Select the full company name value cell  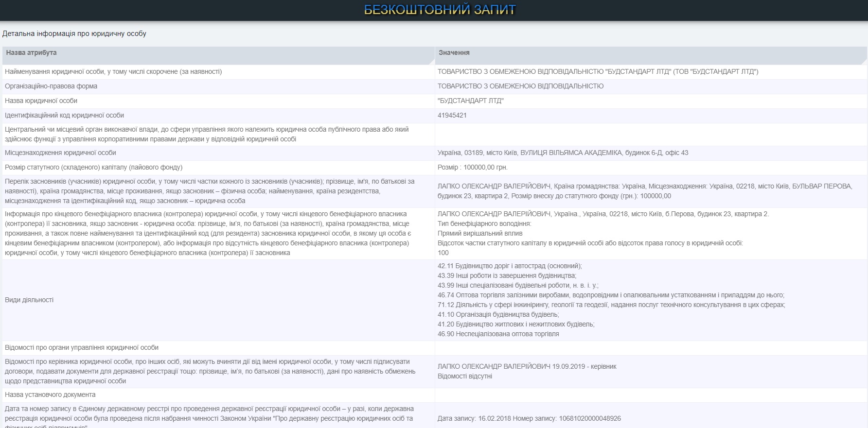(x=598, y=71)
